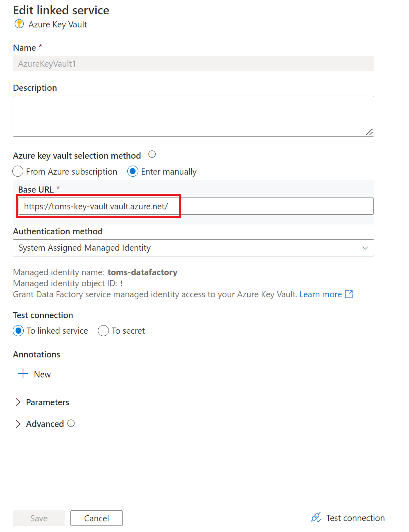Choose To secret for test connection

pos(103,330)
